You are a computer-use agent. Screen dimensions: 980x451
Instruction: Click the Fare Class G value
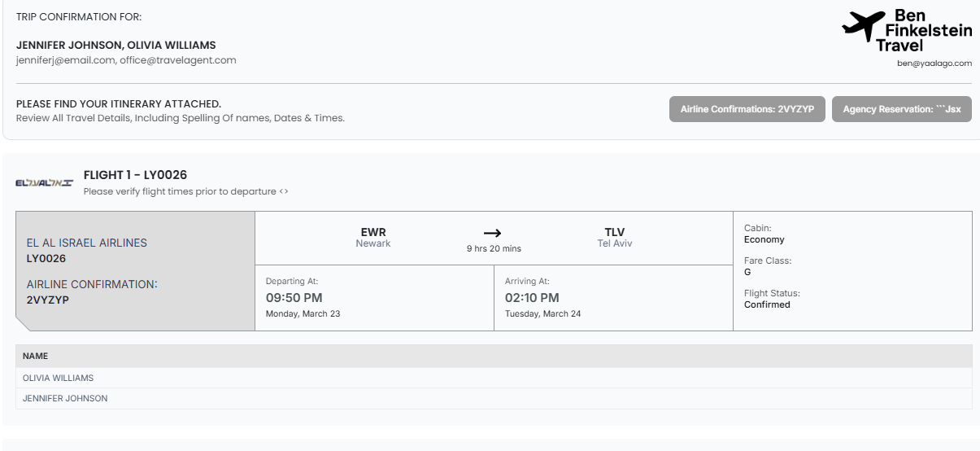point(747,273)
